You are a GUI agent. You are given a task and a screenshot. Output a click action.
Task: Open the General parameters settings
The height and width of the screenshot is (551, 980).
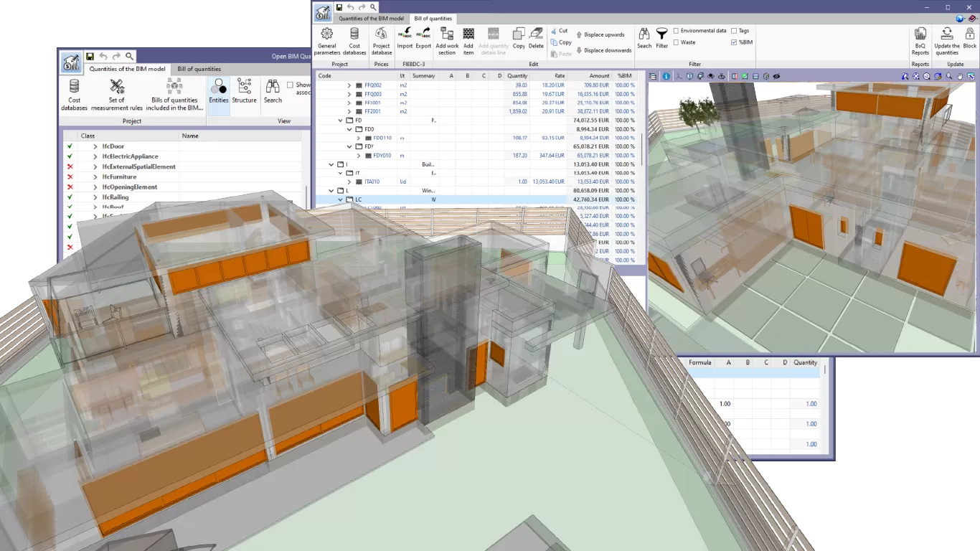tap(326, 39)
